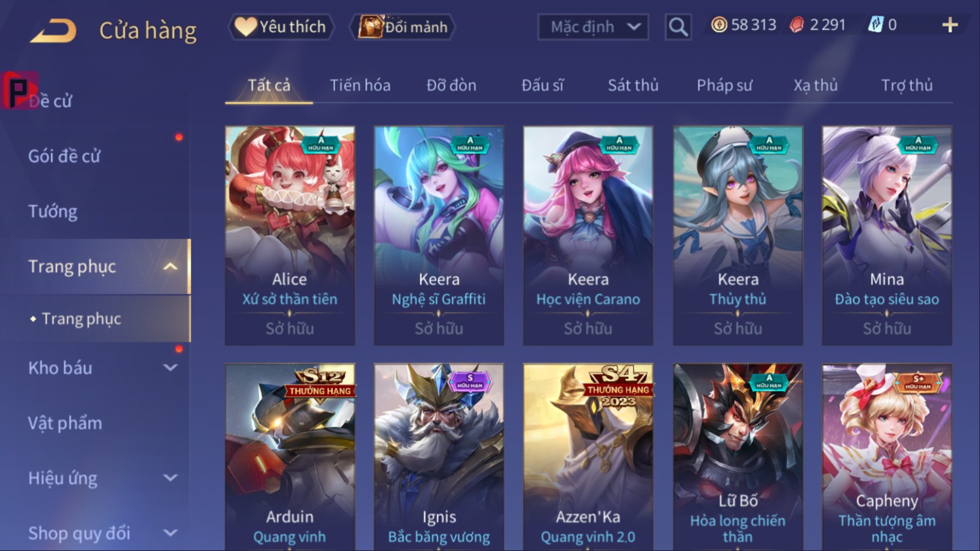
Task: Switch to the Tiến hóa tab
Action: (360, 85)
